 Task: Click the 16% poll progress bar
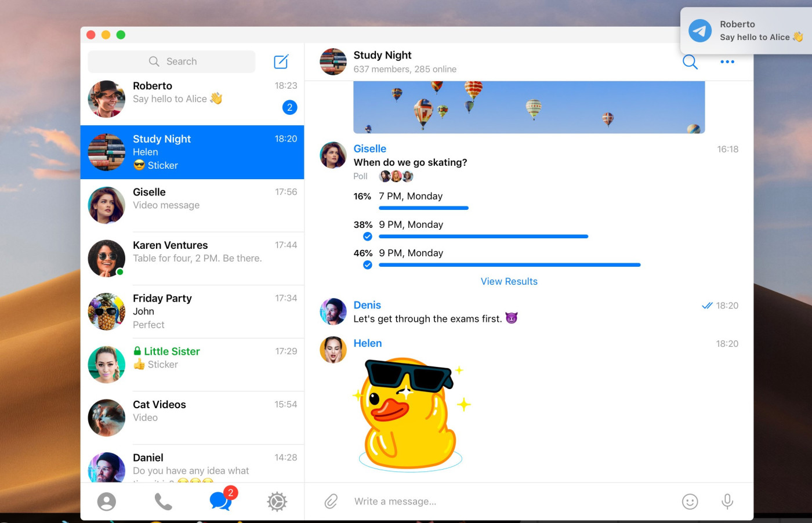tap(423, 208)
